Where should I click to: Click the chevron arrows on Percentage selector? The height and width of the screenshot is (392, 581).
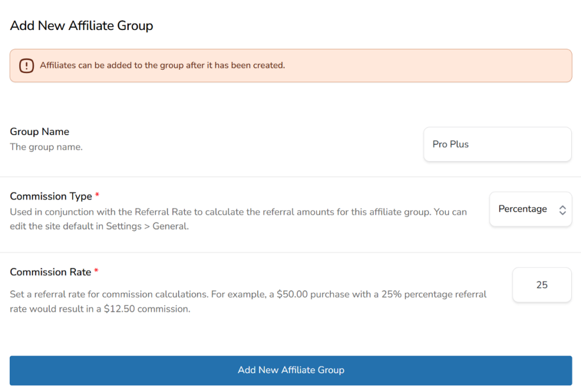pos(562,209)
